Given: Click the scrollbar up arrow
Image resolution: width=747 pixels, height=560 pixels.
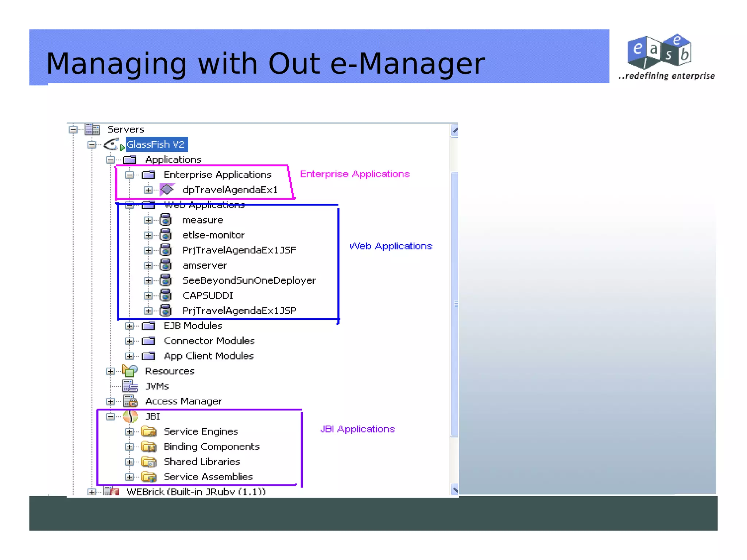Looking at the screenshot, I should point(454,130).
